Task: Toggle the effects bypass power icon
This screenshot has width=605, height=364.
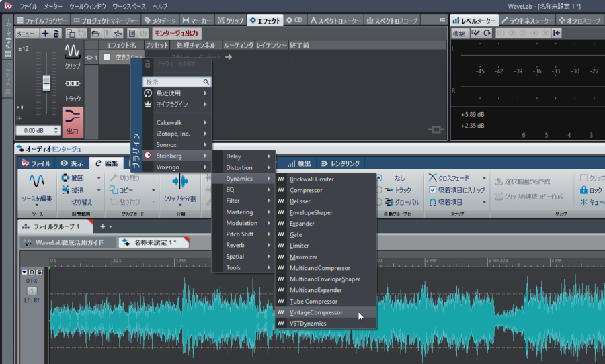Action: point(144,34)
